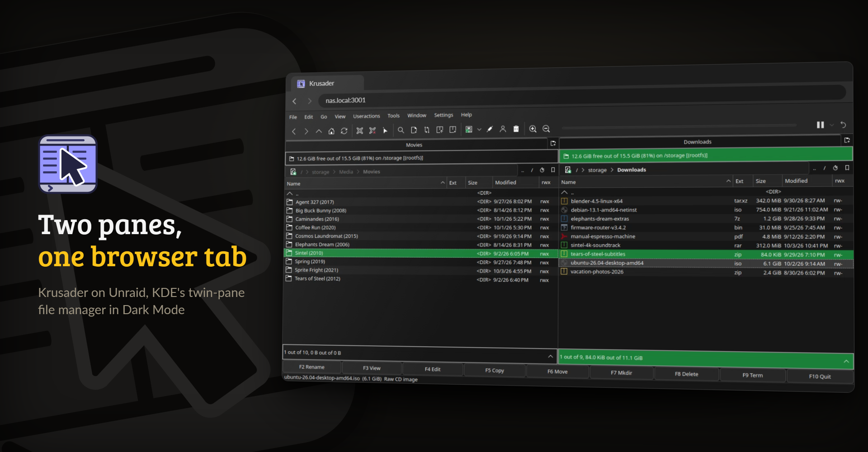
Task: Click the F5 Copy button
Action: click(x=495, y=370)
